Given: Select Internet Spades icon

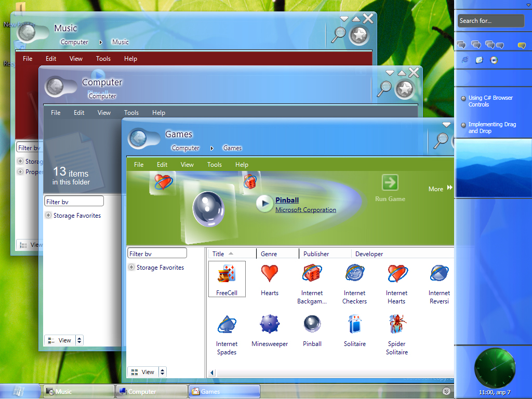Looking at the screenshot, I should [x=227, y=324].
